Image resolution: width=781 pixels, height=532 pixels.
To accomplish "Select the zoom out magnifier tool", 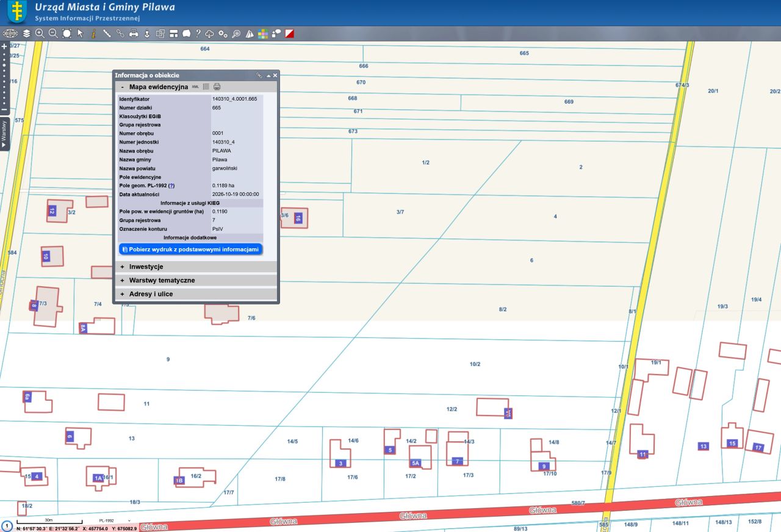I will tap(53, 34).
